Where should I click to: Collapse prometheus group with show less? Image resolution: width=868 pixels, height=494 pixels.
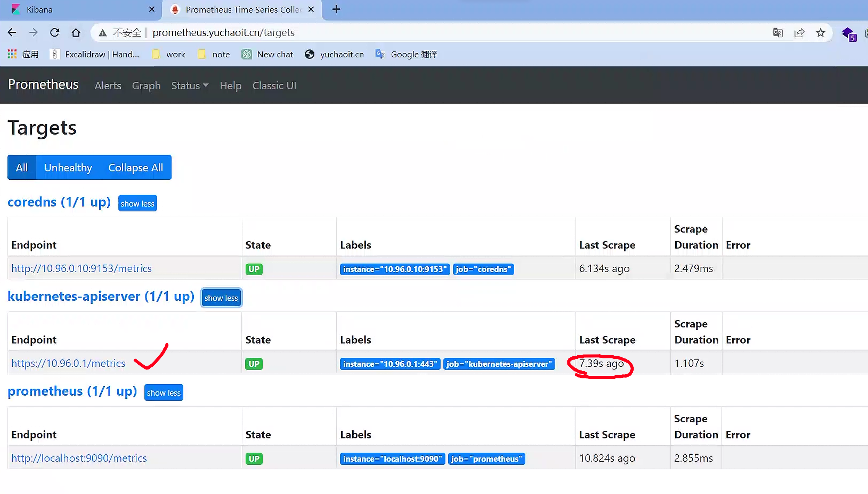163,393
